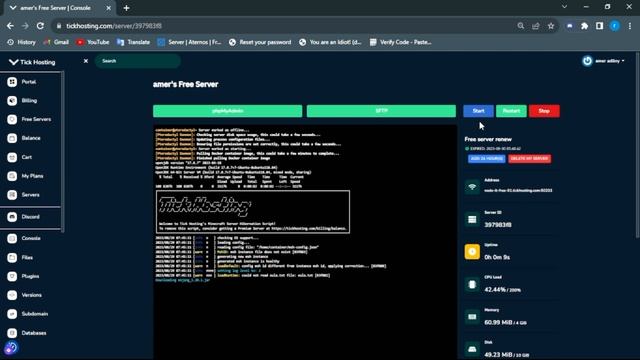Go back with the browser back arrow
The height and width of the screenshot is (360, 640).
click(x=10, y=26)
